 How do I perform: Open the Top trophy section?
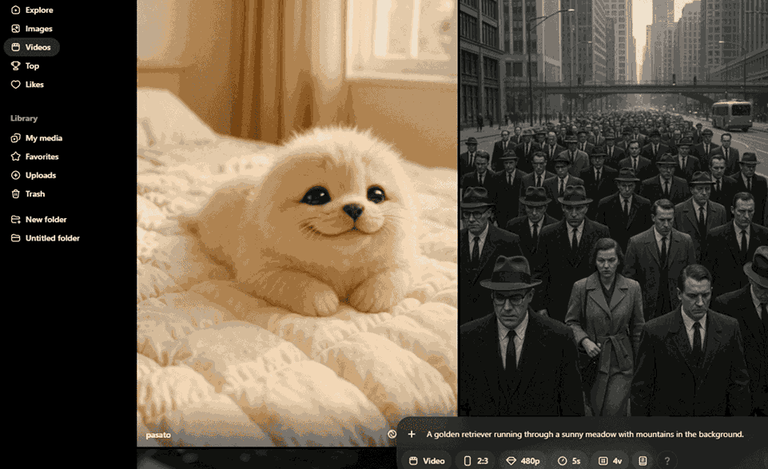(x=25, y=66)
